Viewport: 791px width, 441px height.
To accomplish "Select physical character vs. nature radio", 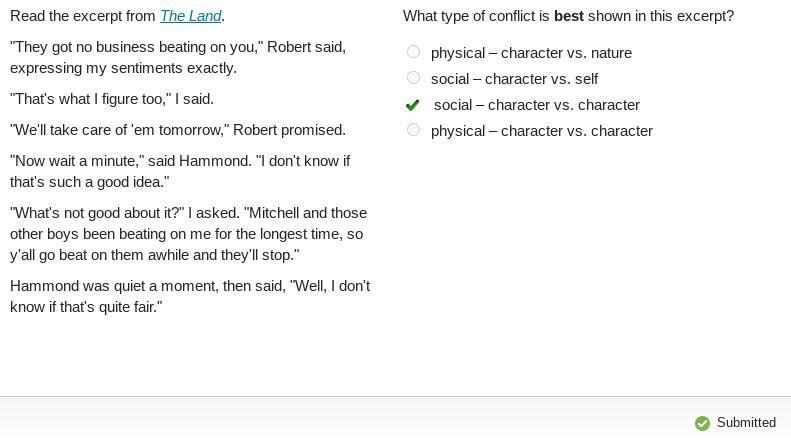I will (413, 51).
